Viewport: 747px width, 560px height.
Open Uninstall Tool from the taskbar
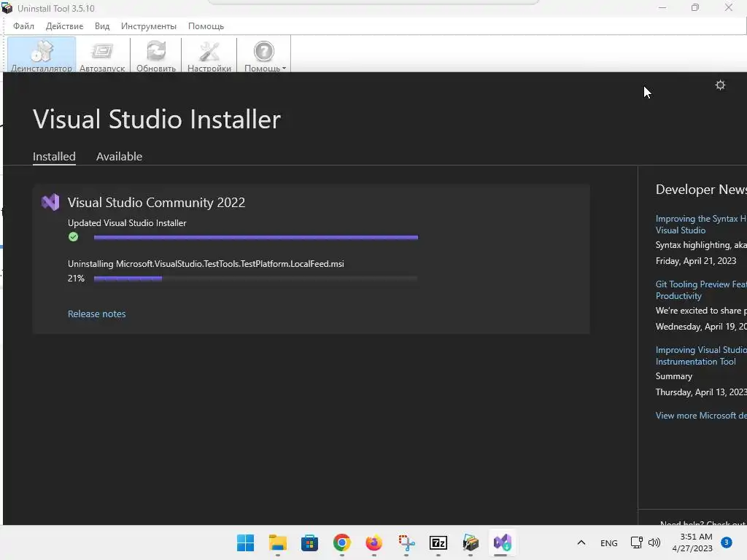(471, 542)
